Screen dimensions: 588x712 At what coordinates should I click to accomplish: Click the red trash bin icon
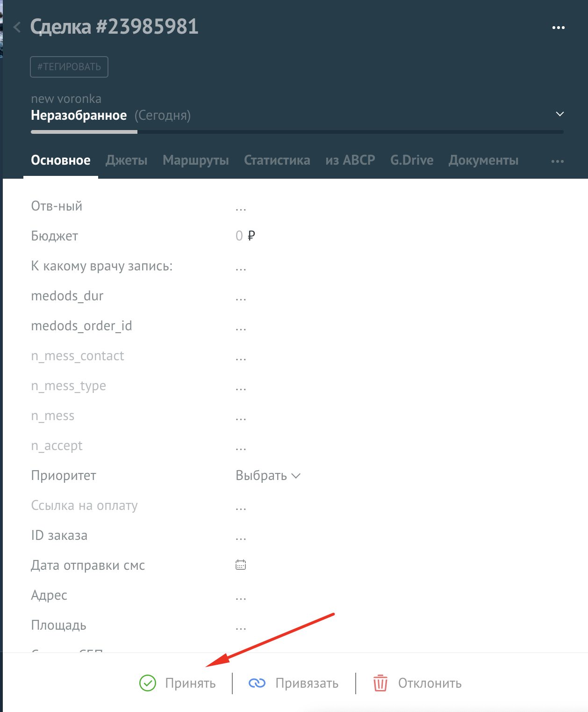380,683
